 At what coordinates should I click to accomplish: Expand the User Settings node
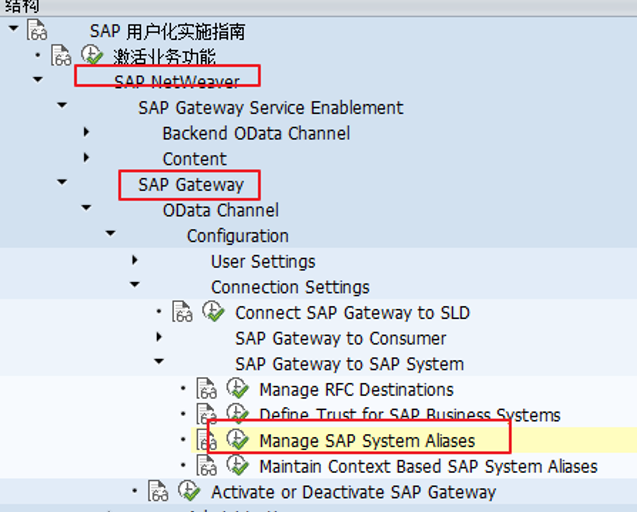tap(135, 260)
